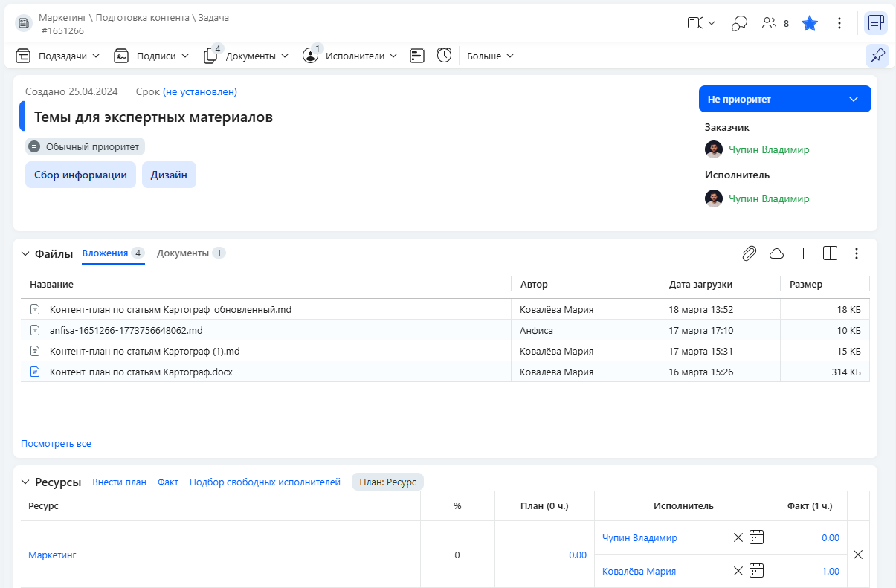Screen dimensions: 896x588
Task: Open the calendar icon for Чупин Владимир
Action: [x=756, y=537]
